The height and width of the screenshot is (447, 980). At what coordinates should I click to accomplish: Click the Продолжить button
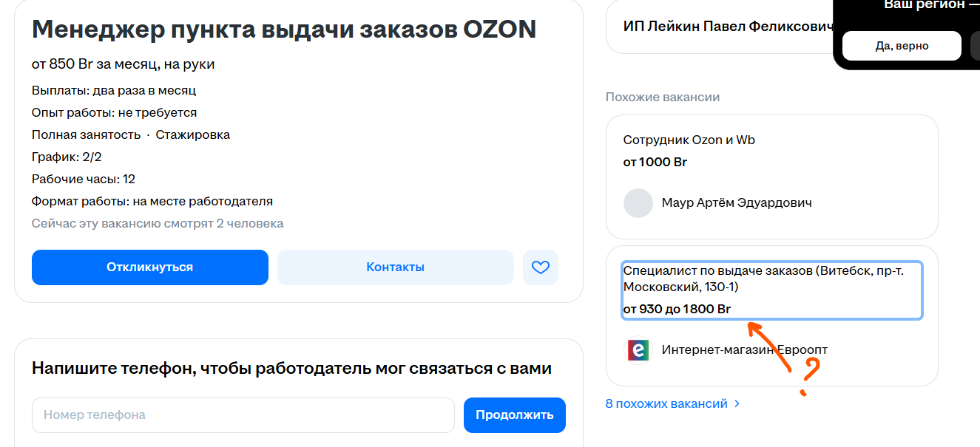tap(515, 415)
